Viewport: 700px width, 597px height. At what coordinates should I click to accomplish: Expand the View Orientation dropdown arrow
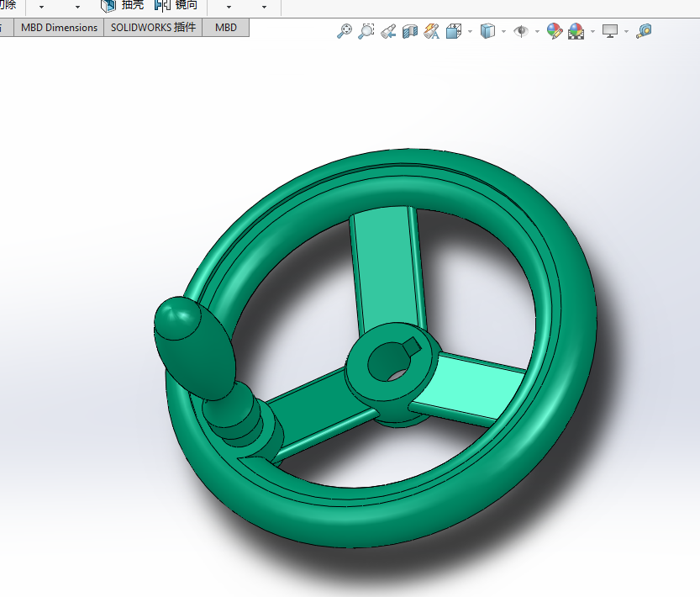click(x=470, y=32)
